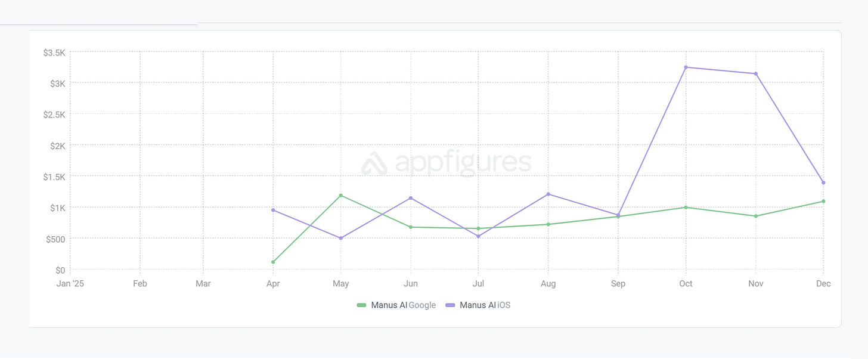Click the Apr x-axis label
This screenshot has width=868, height=359.
click(x=274, y=284)
